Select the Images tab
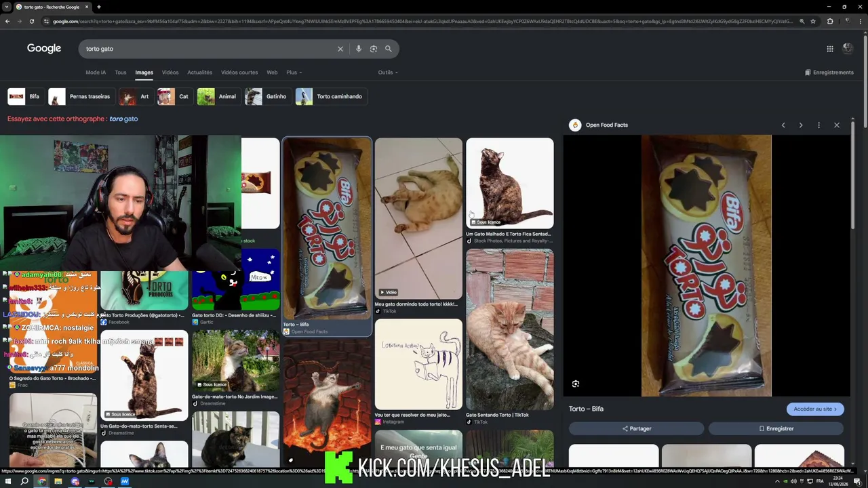The height and width of the screenshot is (488, 868). coord(144,73)
